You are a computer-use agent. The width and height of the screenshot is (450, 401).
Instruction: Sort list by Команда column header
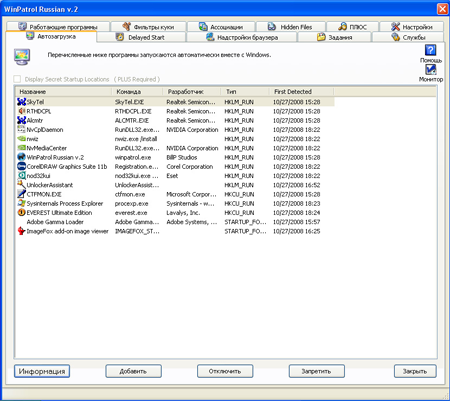(x=137, y=92)
